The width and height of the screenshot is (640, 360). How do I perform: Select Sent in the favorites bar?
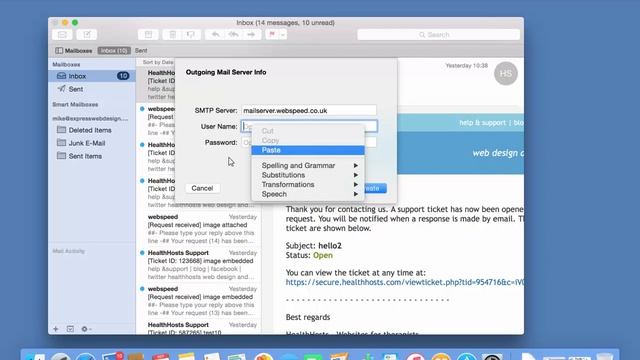coord(141,51)
